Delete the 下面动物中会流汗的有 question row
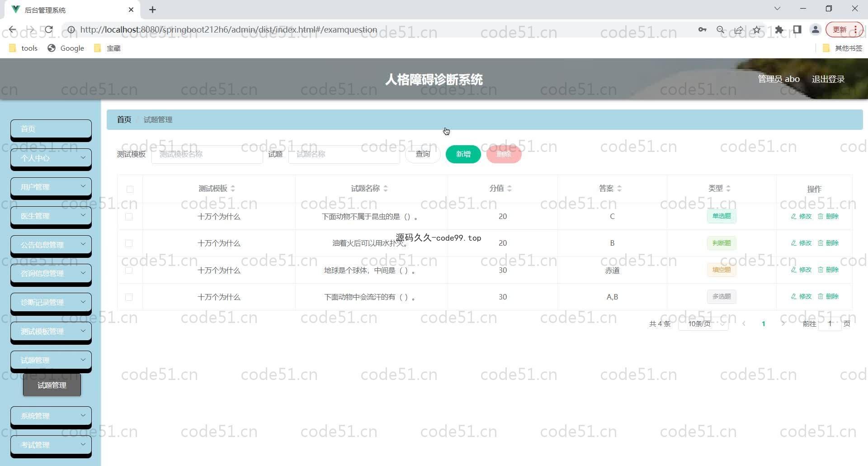 [828, 296]
